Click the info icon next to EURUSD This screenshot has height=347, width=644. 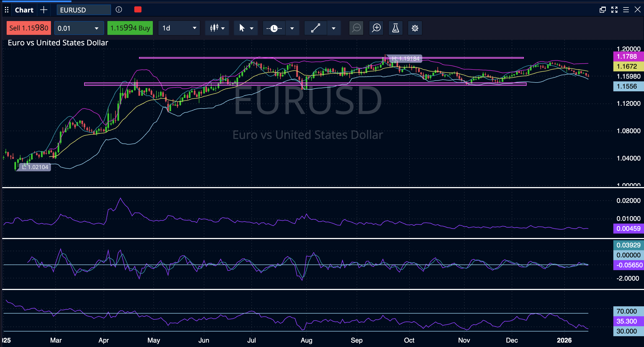(x=119, y=10)
